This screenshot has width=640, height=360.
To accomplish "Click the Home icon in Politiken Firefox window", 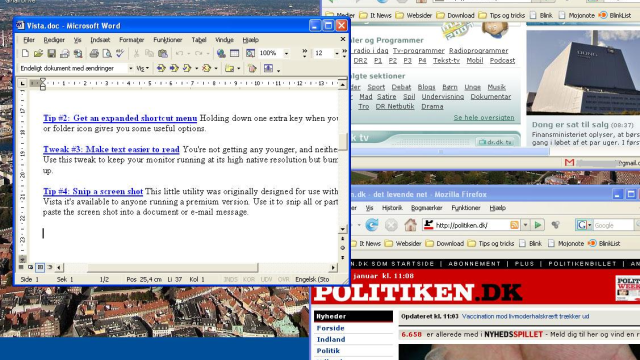I will [410, 224].
